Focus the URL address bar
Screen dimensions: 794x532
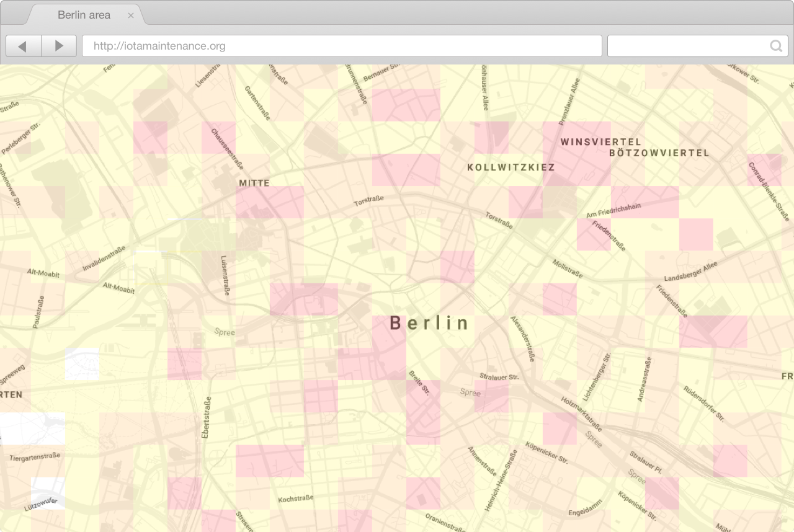pos(342,46)
